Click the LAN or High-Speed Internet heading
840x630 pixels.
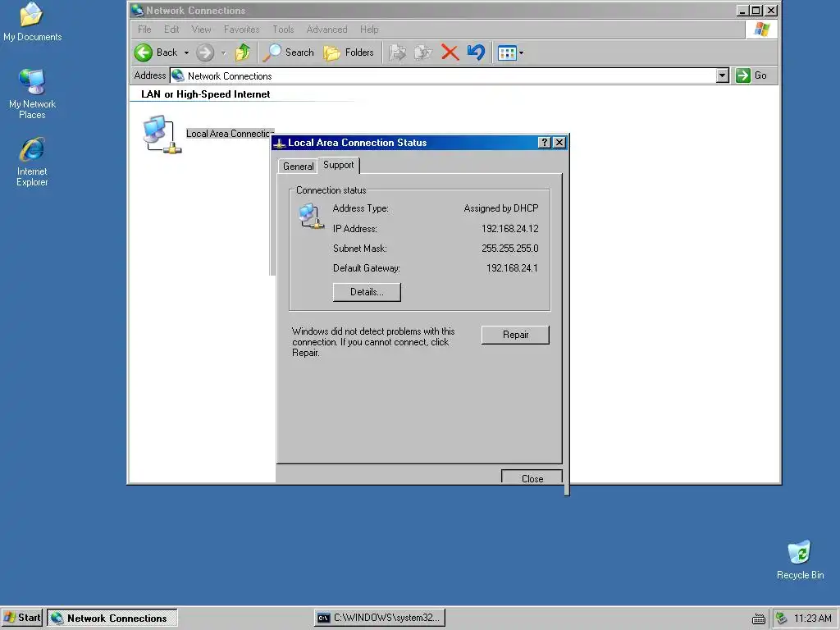point(205,94)
